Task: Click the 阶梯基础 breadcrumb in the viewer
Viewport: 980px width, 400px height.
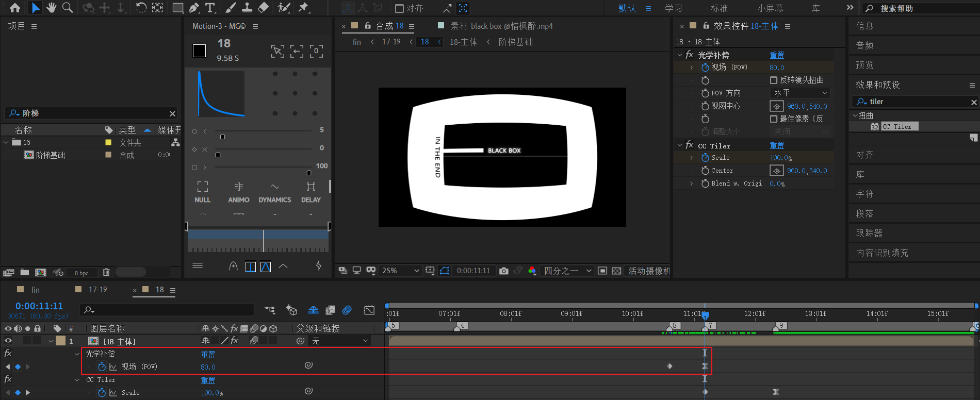Action: (x=516, y=42)
